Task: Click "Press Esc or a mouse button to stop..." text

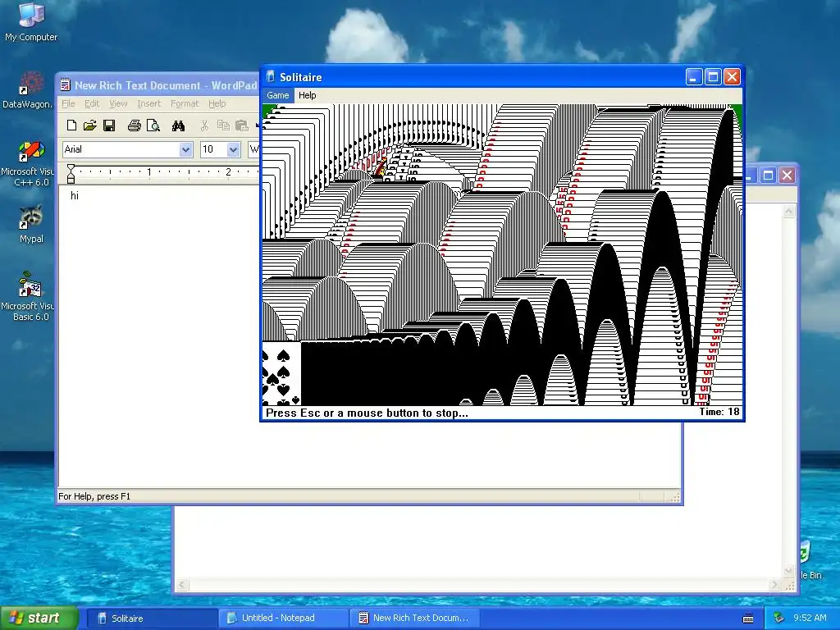Action: click(367, 413)
